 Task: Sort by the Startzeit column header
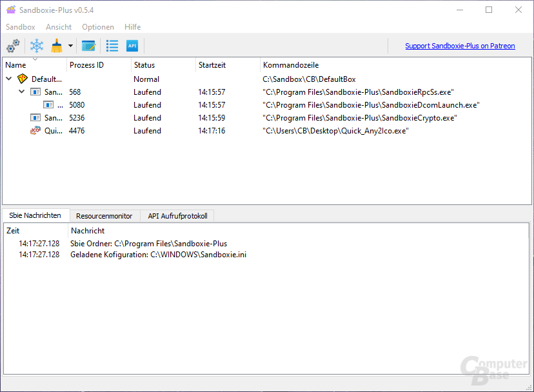pos(228,65)
